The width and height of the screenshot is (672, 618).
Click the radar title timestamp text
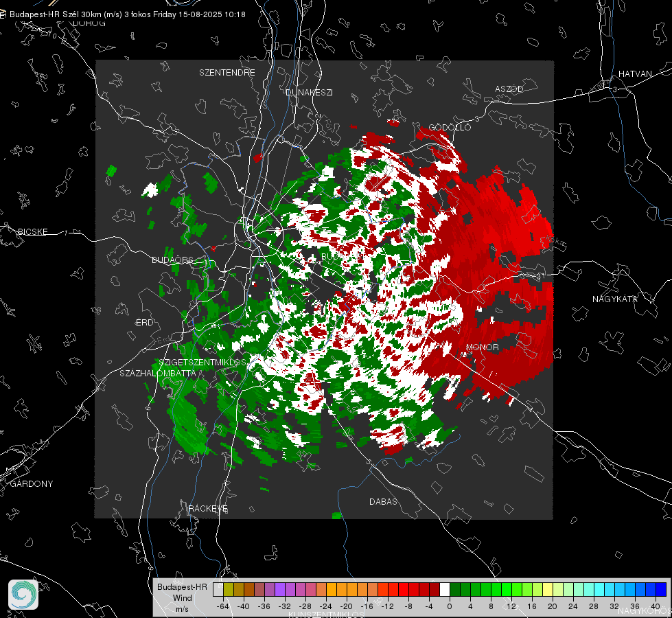click(127, 14)
